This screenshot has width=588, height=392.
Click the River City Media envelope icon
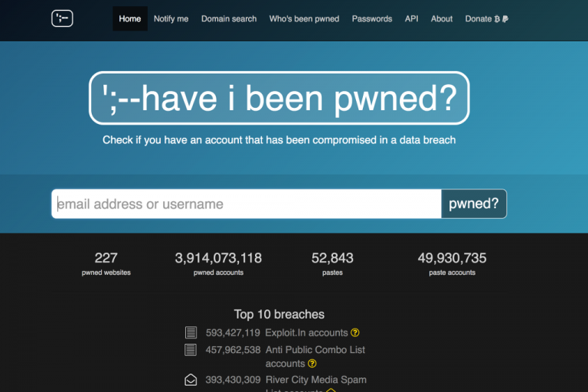[x=191, y=380]
